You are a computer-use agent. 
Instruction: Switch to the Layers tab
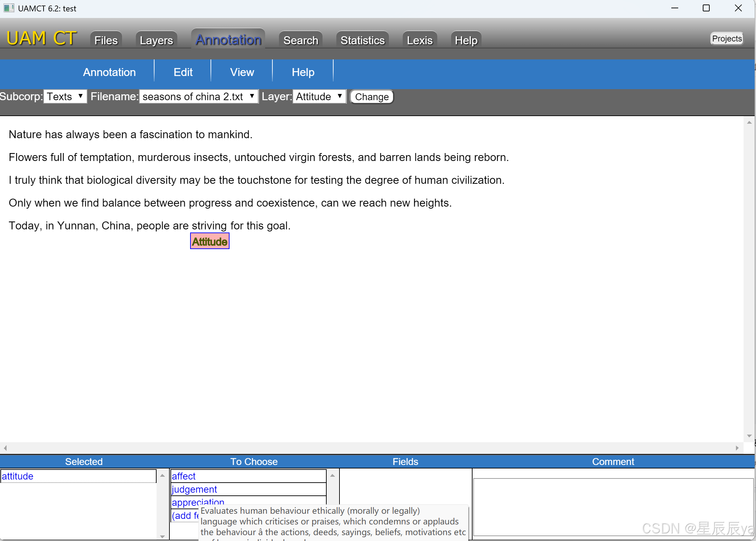[156, 40]
